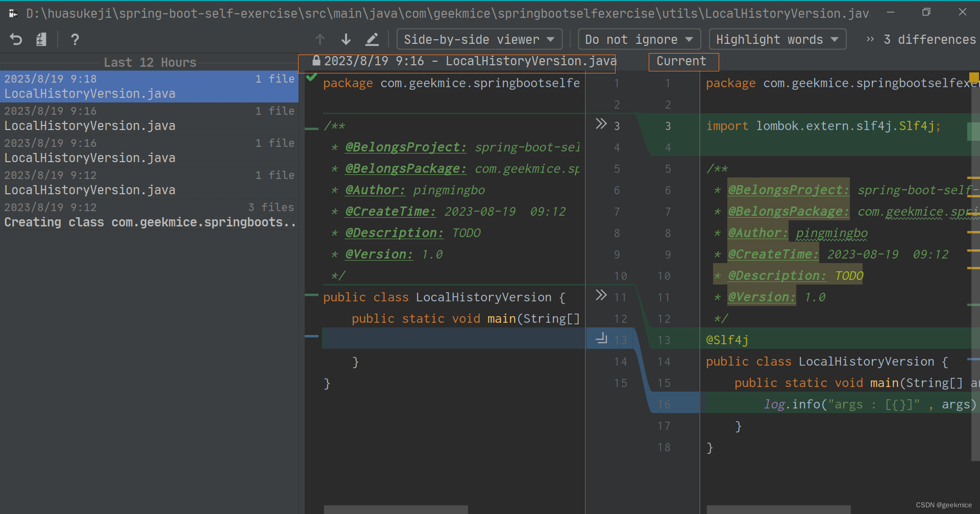Click the Current pane label

pyautogui.click(x=681, y=61)
